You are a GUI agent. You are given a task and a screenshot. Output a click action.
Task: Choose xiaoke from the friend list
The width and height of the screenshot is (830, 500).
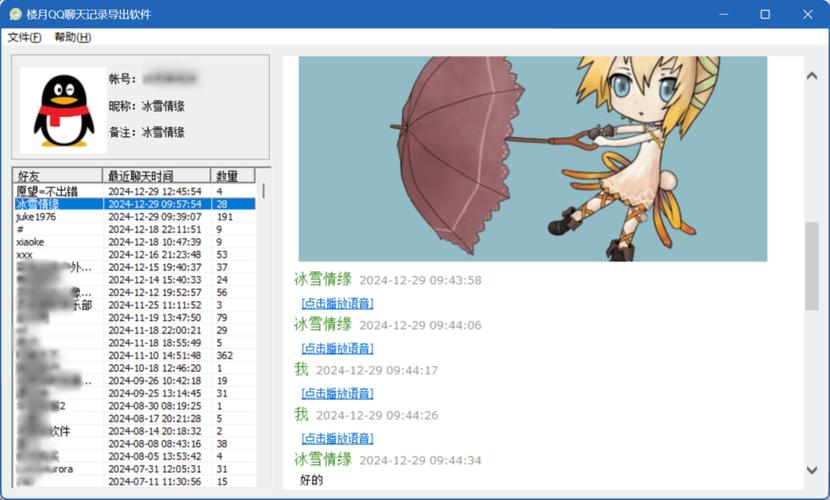(x=30, y=242)
